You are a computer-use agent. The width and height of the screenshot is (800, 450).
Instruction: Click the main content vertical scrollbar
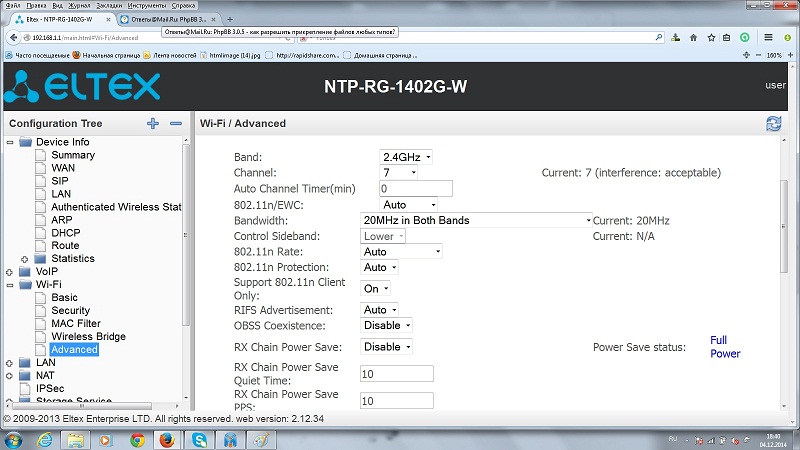[x=784, y=227]
